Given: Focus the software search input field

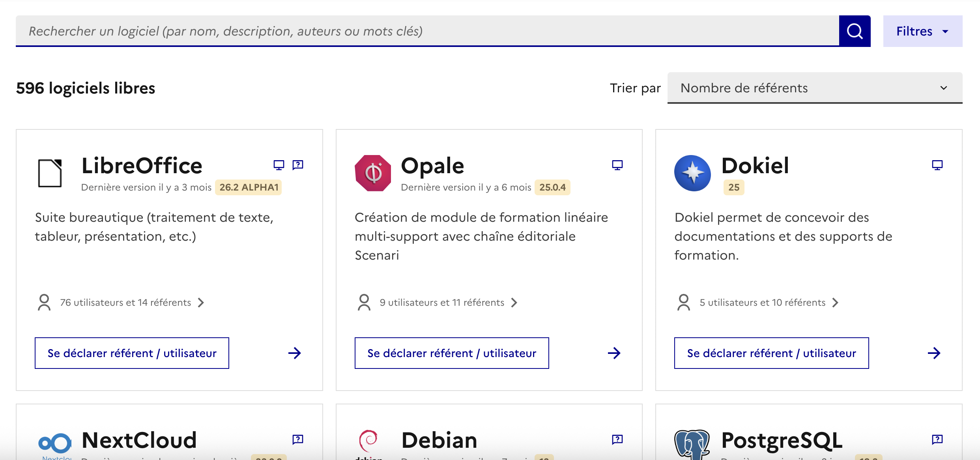Looking at the screenshot, I should point(427,31).
